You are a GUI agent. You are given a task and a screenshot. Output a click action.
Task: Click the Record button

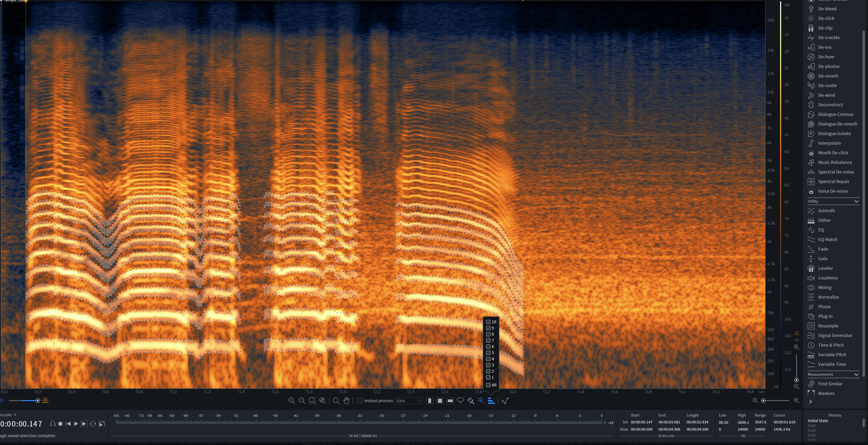[60, 424]
